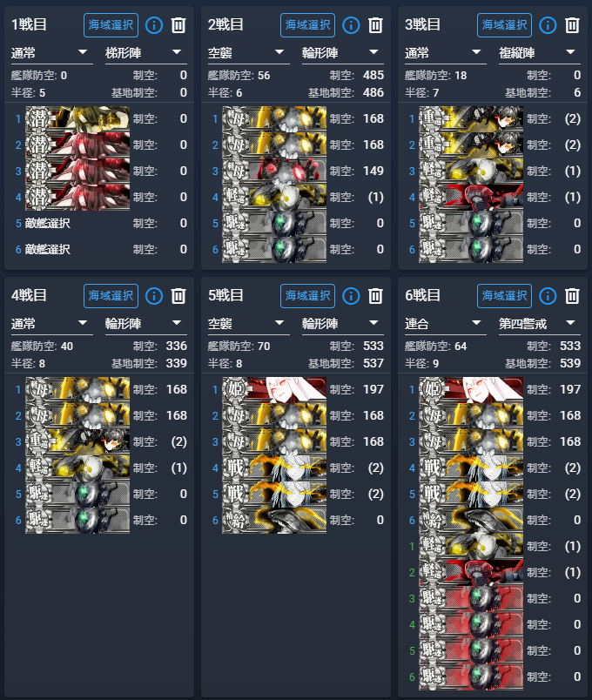Expand 梯形陣 formation dropdown in 1戦目
Image resolution: width=592 pixels, height=700 pixels.
click(146, 53)
